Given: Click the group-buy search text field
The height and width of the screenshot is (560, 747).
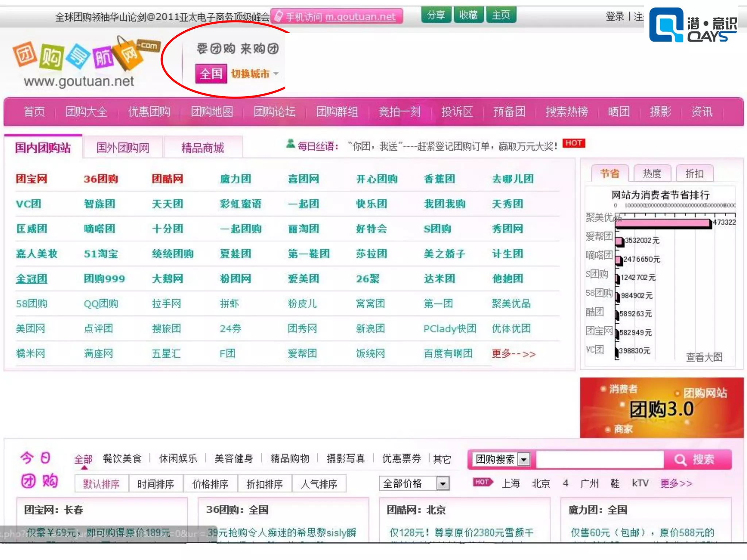Looking at the screenshot, I should (599, 459).
